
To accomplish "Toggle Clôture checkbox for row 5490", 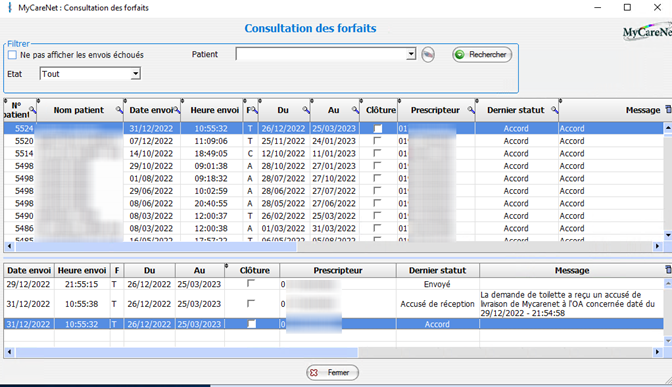I will click(x=377, y=215).
